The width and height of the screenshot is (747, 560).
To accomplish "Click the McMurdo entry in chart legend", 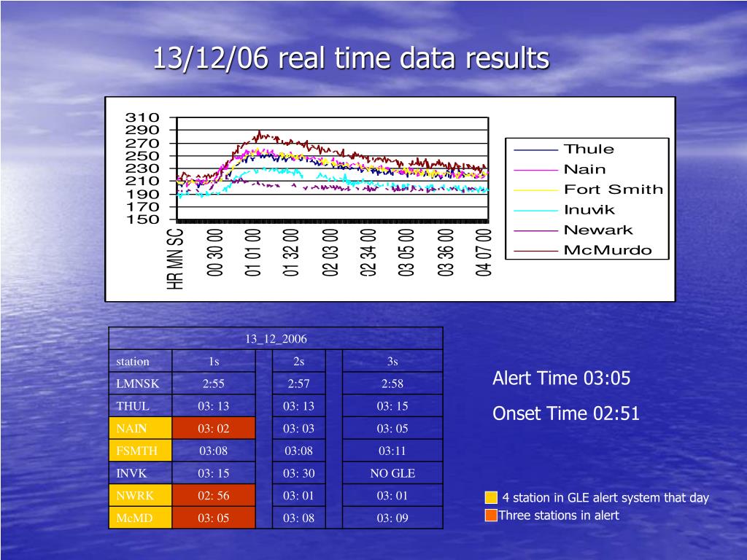I will point(583,250).
